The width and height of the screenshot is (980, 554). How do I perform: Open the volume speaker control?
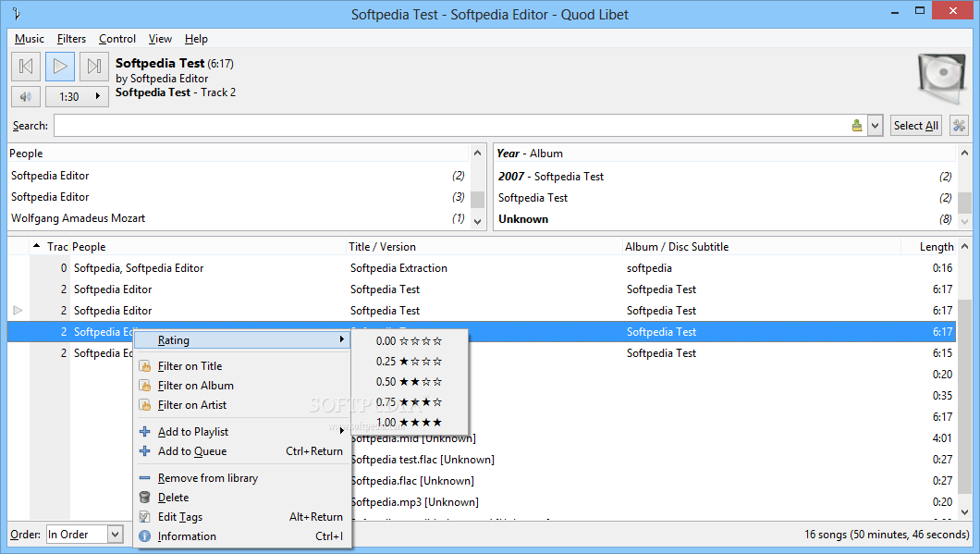pyautogui.click(x=26, y=97)
